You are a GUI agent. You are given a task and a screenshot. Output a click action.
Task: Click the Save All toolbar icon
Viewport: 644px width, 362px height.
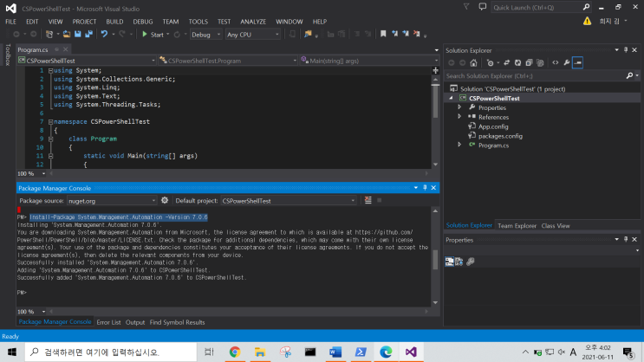(88, 35)
